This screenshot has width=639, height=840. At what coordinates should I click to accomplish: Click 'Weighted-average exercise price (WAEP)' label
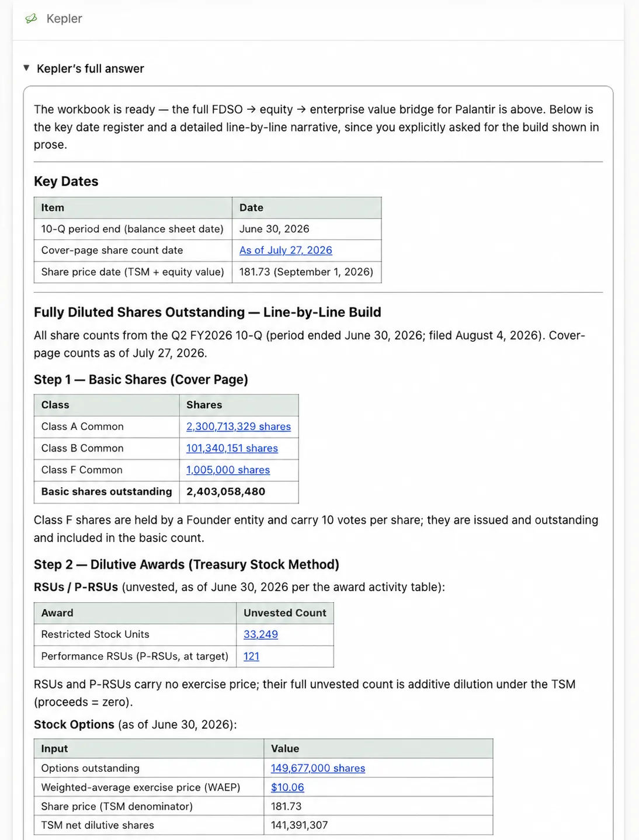tap(141, 787)
